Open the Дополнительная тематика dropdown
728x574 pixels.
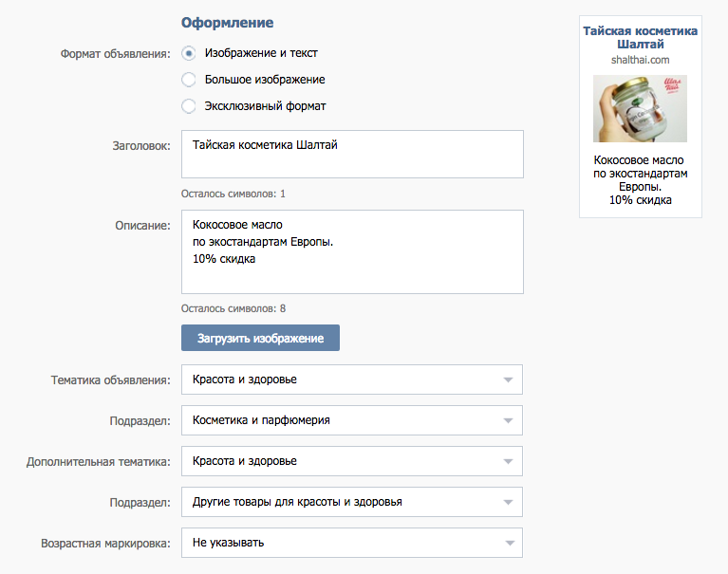[x=352, y=461]
